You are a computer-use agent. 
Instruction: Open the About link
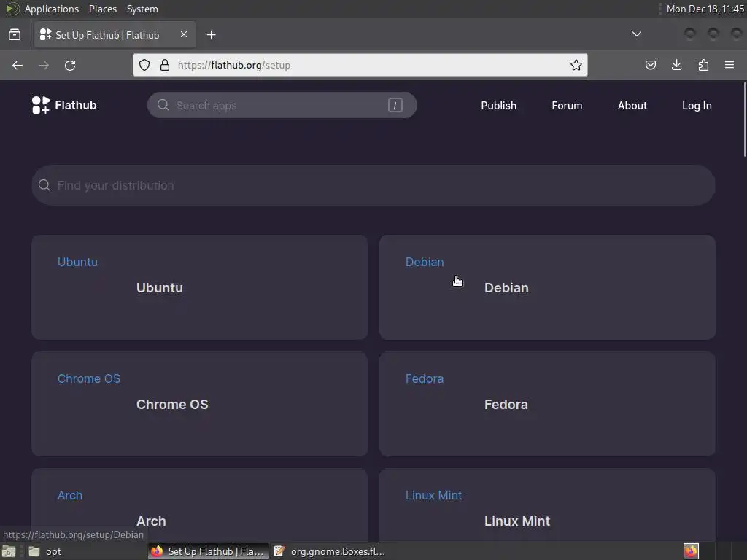point(632,106)
